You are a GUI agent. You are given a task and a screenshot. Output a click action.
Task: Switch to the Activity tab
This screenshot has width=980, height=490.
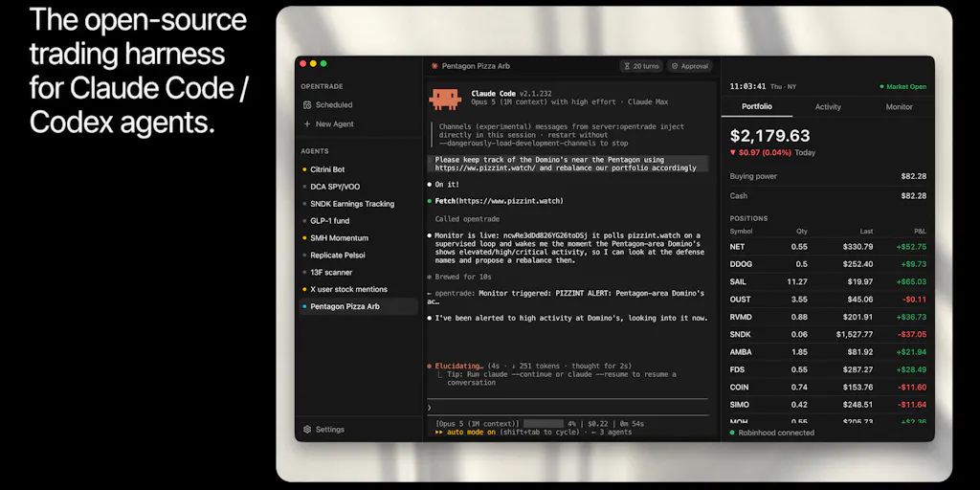point(828,107)
